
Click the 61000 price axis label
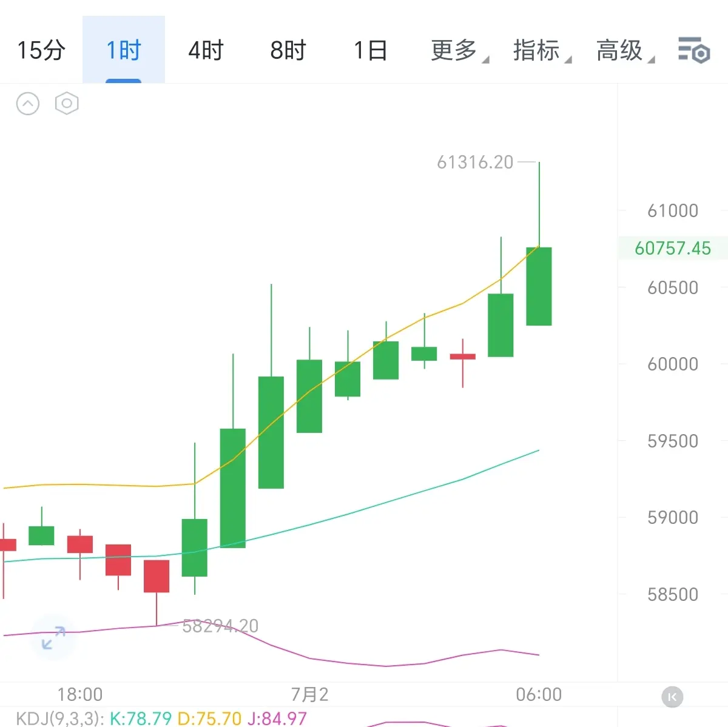673,211
